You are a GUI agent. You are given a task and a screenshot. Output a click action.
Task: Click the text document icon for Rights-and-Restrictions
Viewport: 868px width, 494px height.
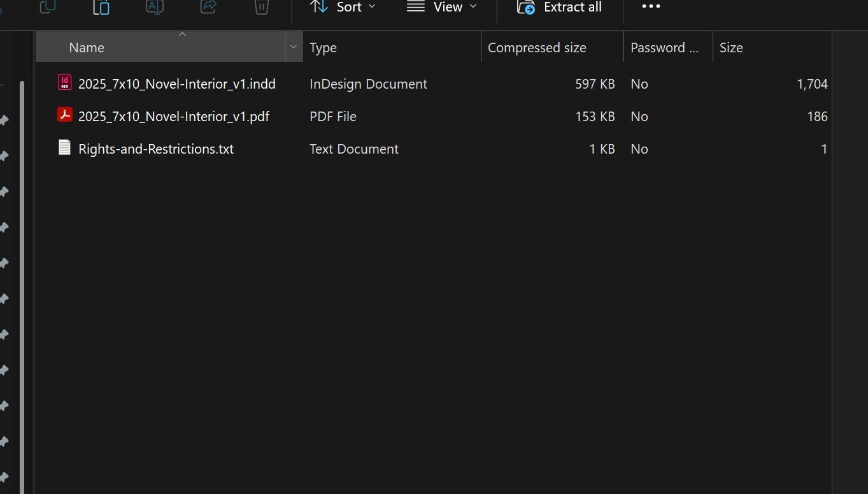(x=64, y=147)
